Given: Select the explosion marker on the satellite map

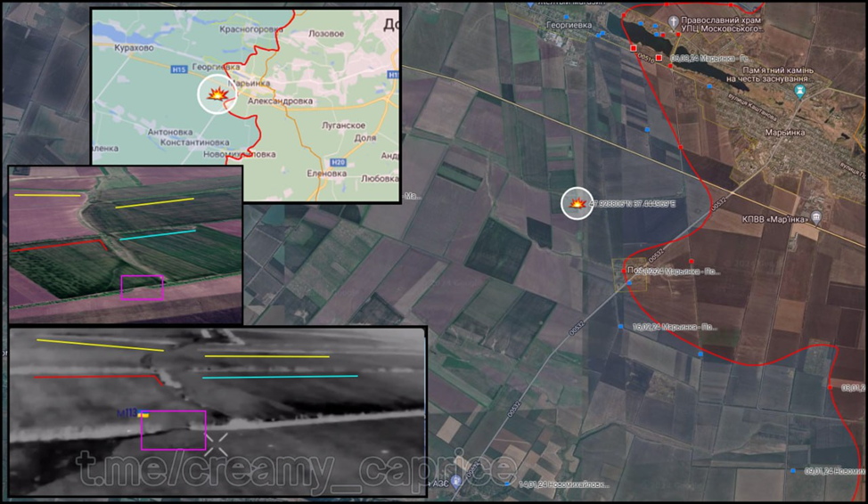Looking at the screenshot, I should pos(577,204).
